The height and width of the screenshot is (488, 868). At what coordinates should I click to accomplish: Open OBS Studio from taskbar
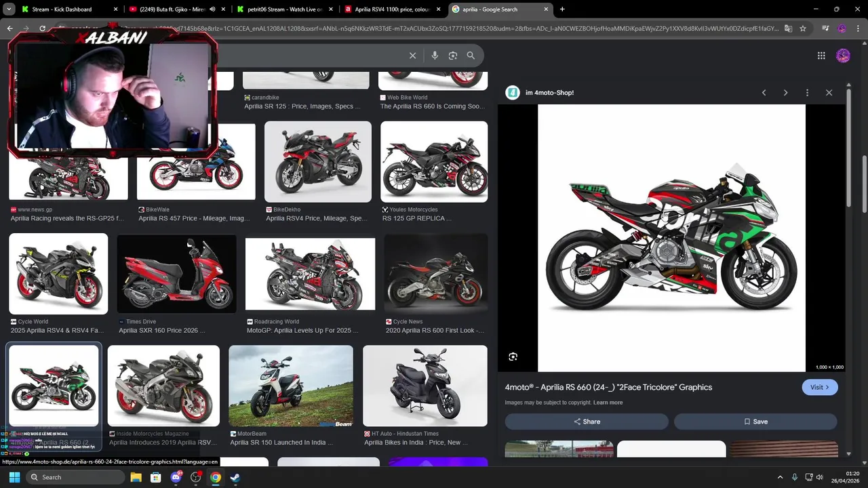point(196,477)
